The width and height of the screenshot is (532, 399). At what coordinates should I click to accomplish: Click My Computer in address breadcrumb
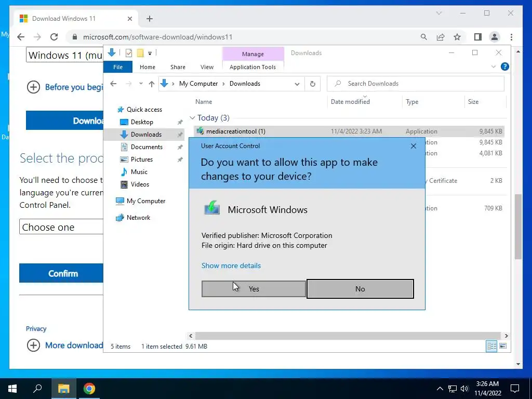[198, 84]
